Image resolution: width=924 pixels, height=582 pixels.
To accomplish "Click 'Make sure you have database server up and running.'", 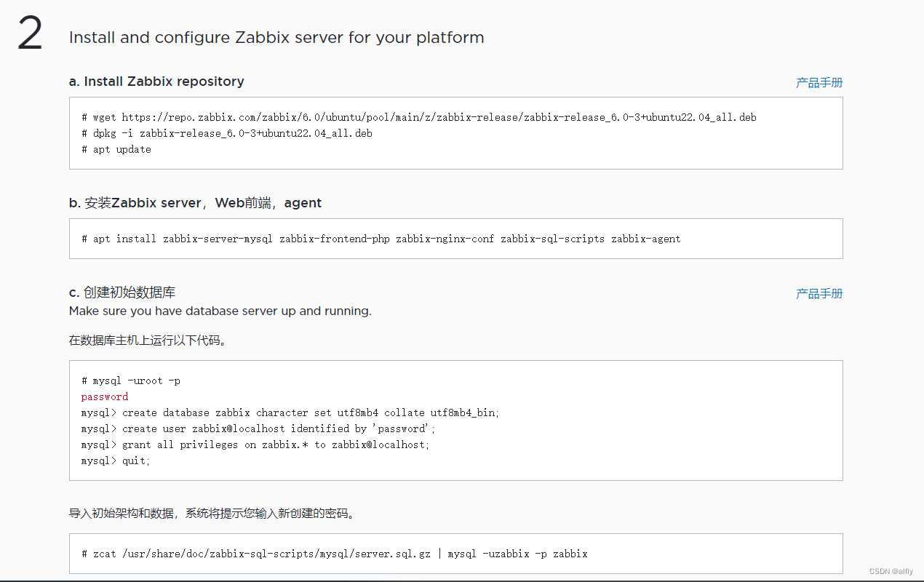I will pos(220,311).
